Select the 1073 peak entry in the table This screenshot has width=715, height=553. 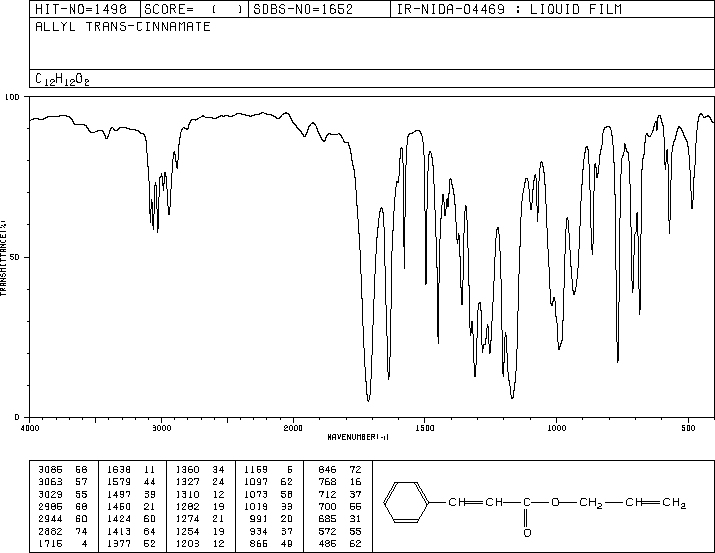point(269,494)
